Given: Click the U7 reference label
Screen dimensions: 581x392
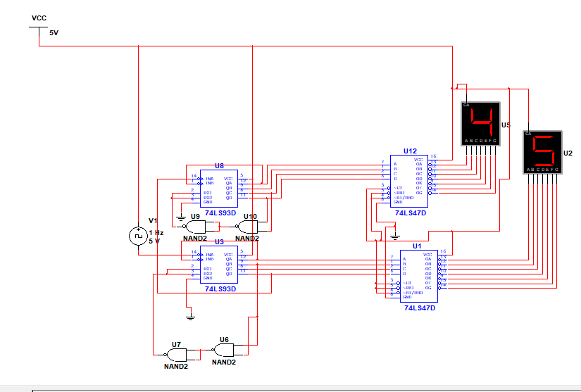Looking at the screenshot, I should click(x=176, y=344).
